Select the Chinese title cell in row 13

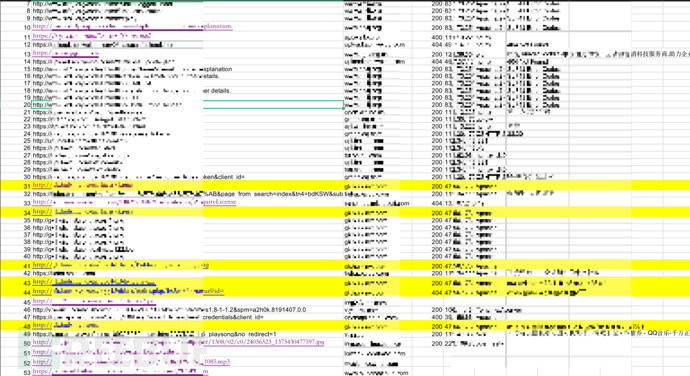(598, 54)
